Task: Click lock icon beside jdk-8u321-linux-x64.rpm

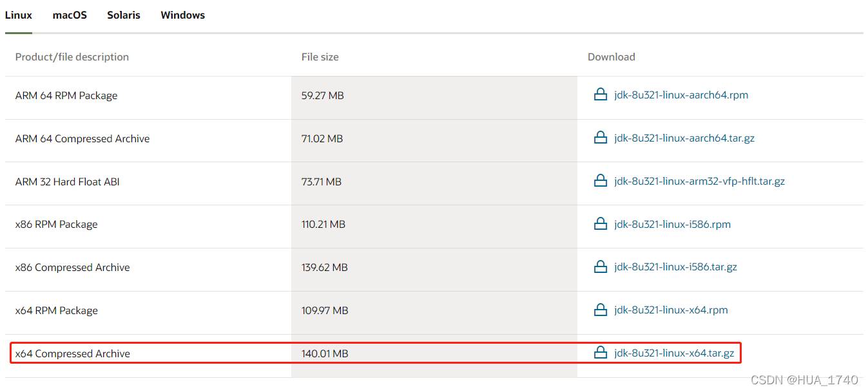Action: (600, 310)
